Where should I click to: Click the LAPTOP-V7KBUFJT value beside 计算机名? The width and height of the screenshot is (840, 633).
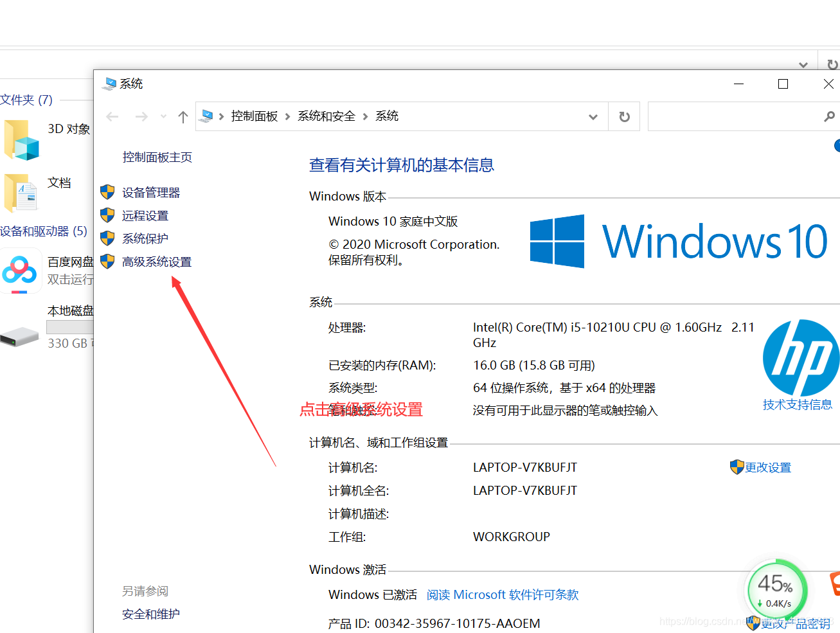point(525,468)
